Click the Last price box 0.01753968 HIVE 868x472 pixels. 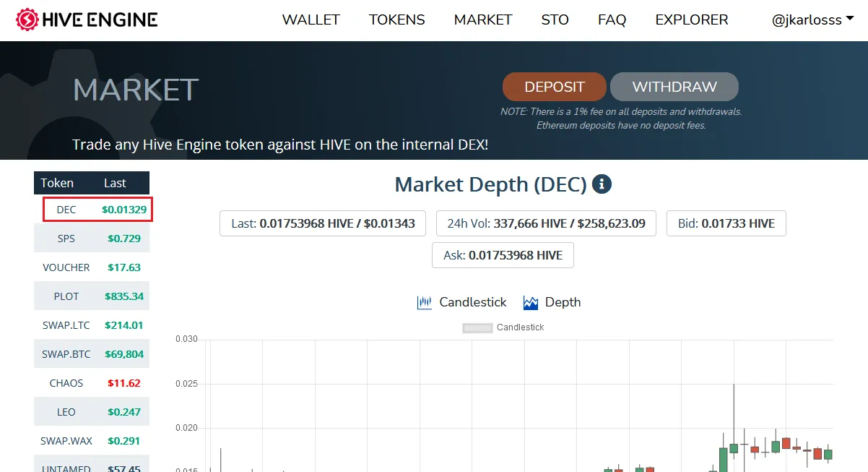[x=323, y=223]
